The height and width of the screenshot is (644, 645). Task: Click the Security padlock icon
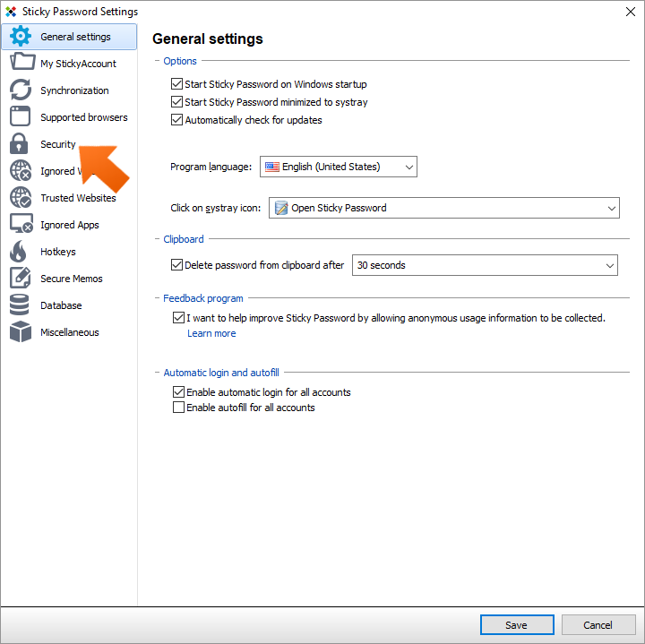coord(19,143)
